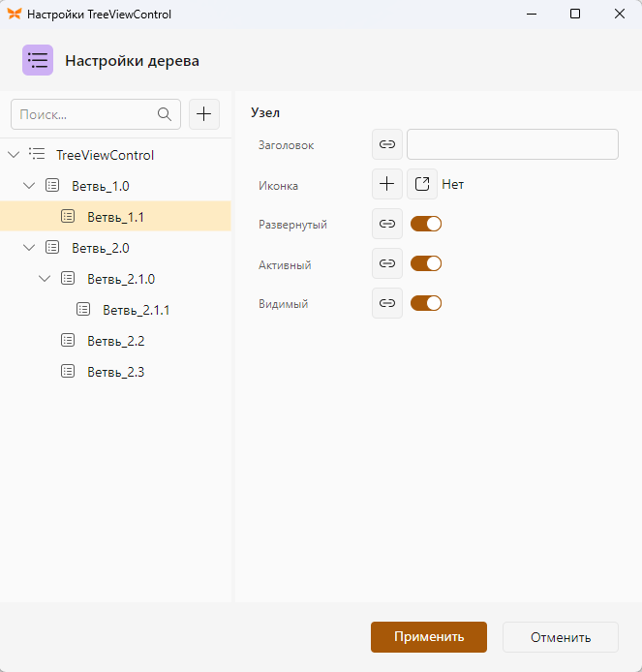Select the Ветвь_2.1.0 tree item
The height and width of the screenshot is (672, 642).
tap(115, 279)
